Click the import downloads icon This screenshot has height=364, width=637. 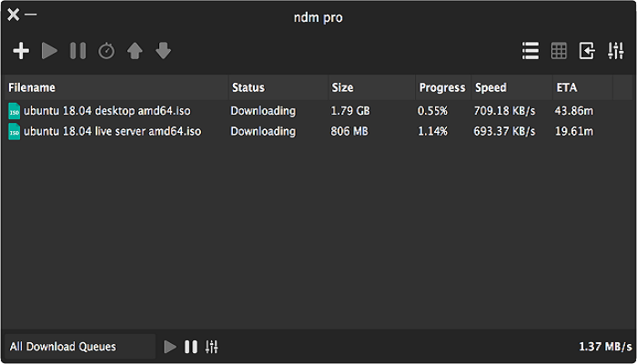(x=588, y=51)
